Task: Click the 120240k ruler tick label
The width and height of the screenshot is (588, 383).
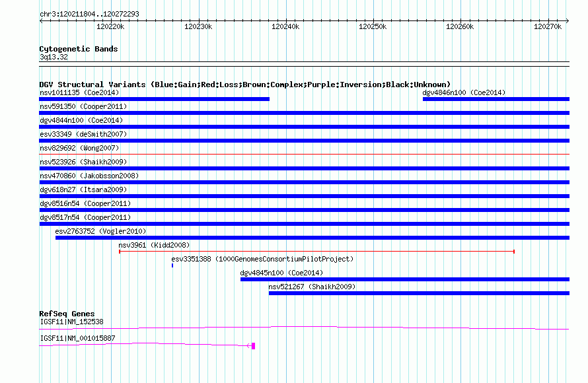Action: (285, 26)
